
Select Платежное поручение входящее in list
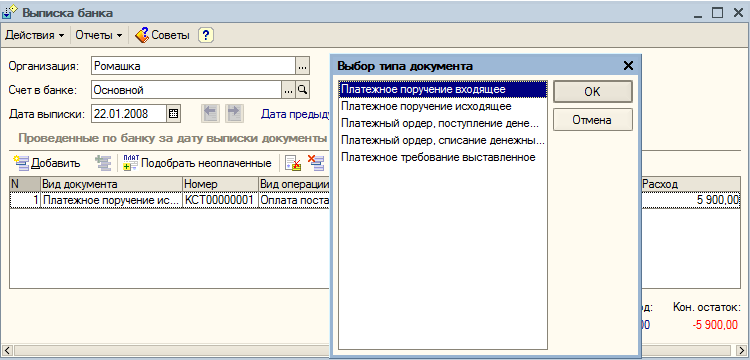click(442, 89)
